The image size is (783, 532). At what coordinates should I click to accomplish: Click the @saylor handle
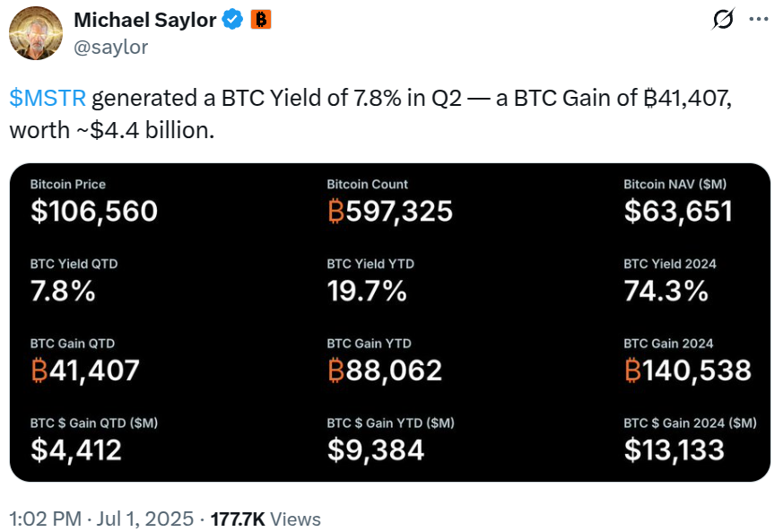point(110,47)
